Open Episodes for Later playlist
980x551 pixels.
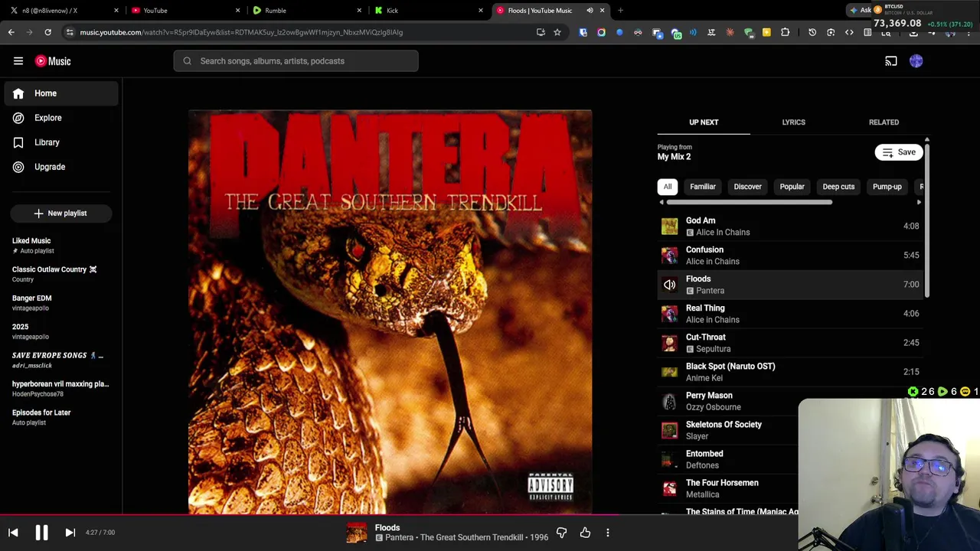pyautogui.click(x=61, y=417)
